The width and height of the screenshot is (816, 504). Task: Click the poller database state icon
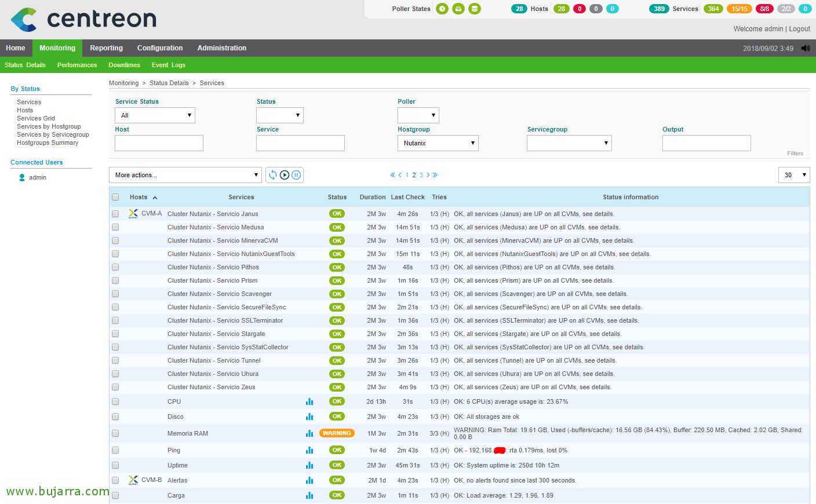click(475, 9)
